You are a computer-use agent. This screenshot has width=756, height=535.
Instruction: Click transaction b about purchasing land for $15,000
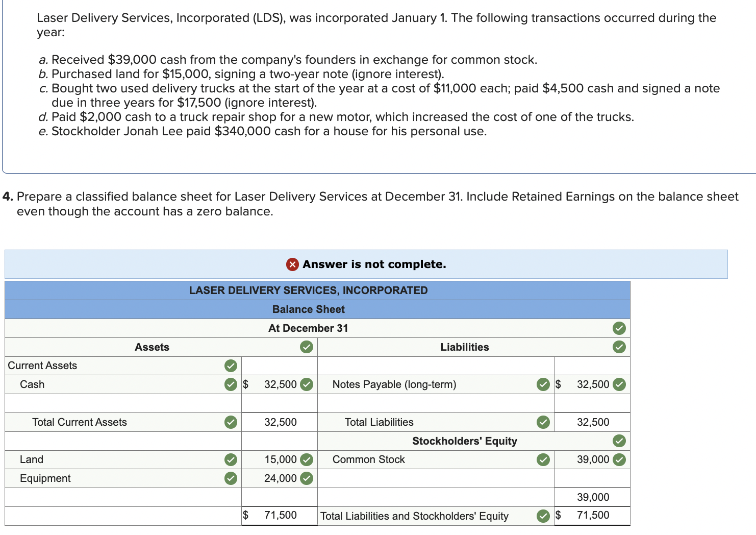[x=242, y=74]
